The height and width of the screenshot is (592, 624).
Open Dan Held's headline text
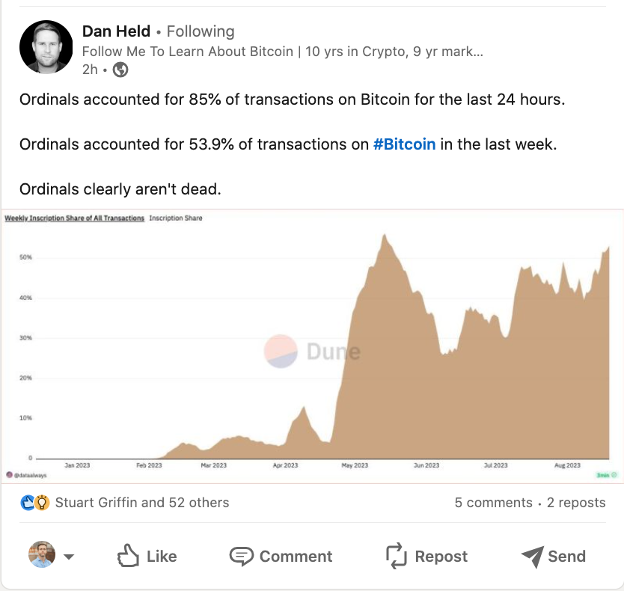coord(282,51)
